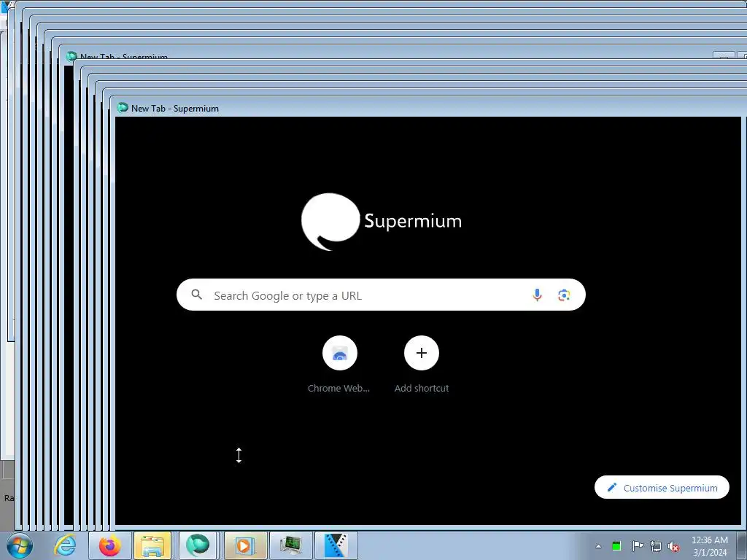Select the background New Tab - Supermium window title
Viewport: 747px width, 560px height.
124,57
